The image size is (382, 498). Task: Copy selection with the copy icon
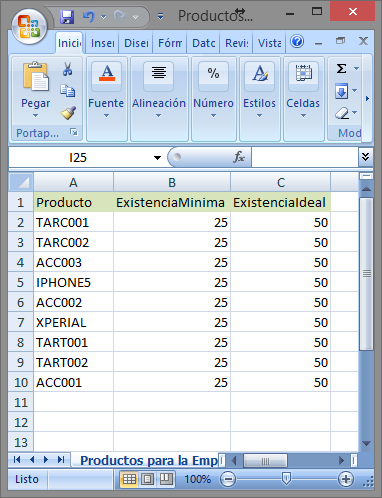click(x=68, y=91)
